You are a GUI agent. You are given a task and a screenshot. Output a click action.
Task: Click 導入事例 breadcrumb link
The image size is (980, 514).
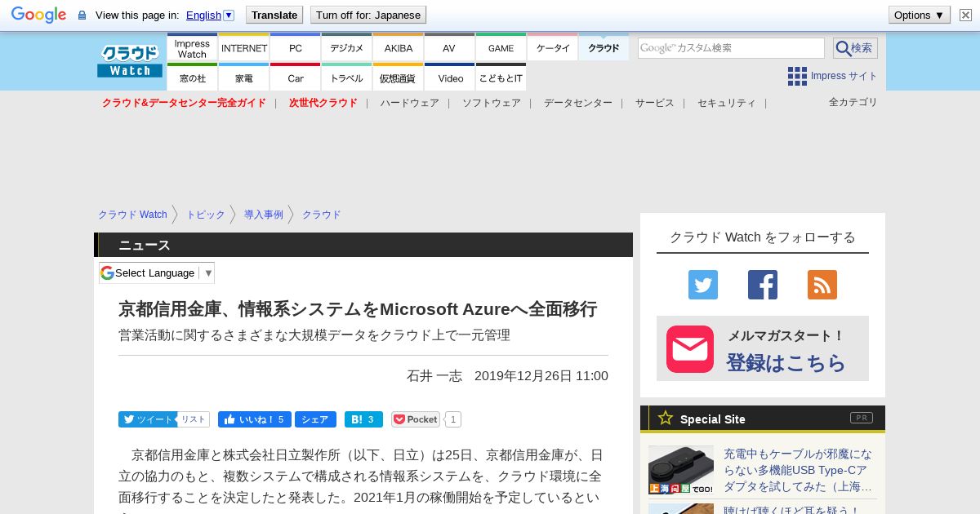tap(264, 215)
